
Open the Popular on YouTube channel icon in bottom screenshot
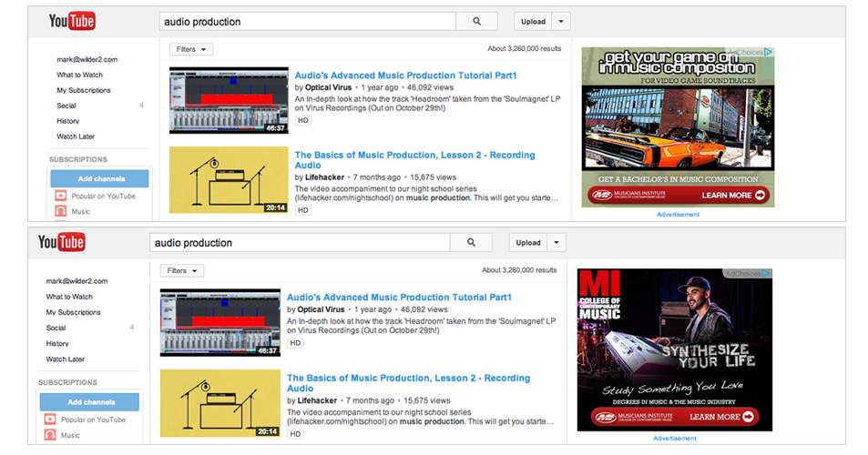[x=50, y=420]
